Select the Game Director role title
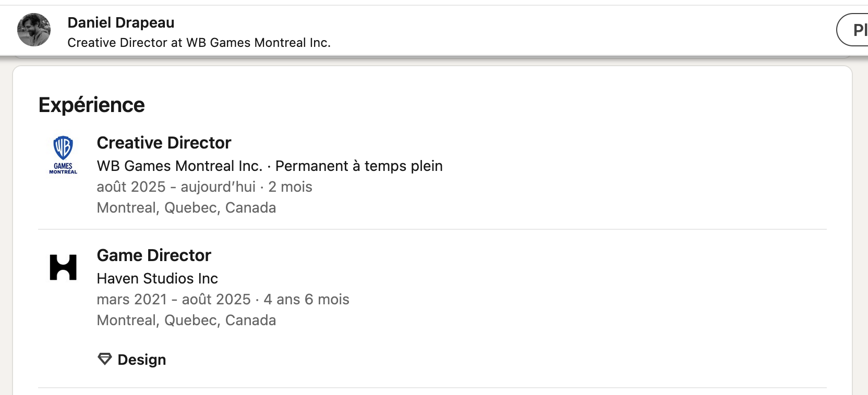This screenshot has height=395, width=868. tap(153, 255)
